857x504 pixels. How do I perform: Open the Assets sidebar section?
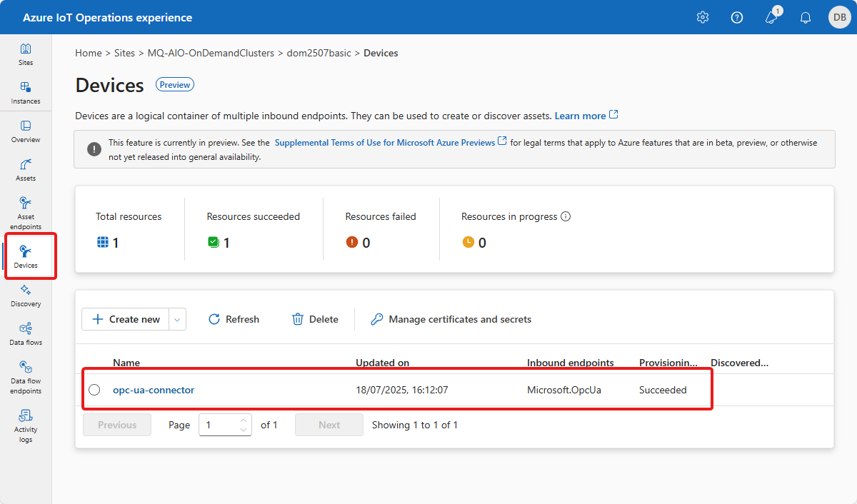pos(26,170)
